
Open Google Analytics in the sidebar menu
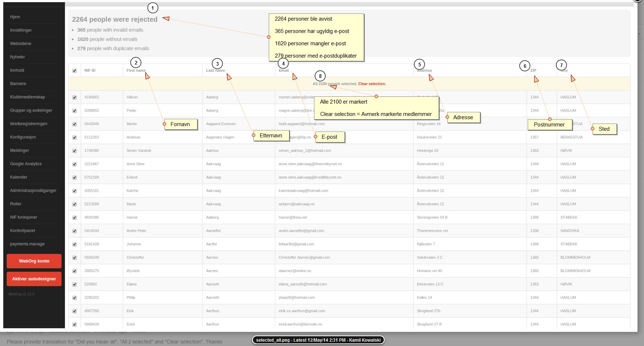coord(26,164)
